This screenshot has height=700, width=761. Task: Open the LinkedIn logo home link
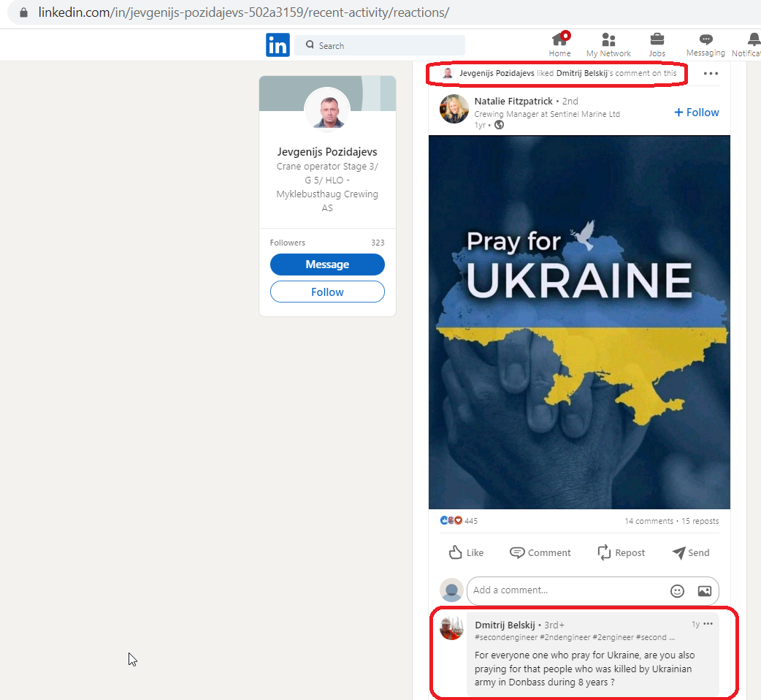(x=278, y=45)
